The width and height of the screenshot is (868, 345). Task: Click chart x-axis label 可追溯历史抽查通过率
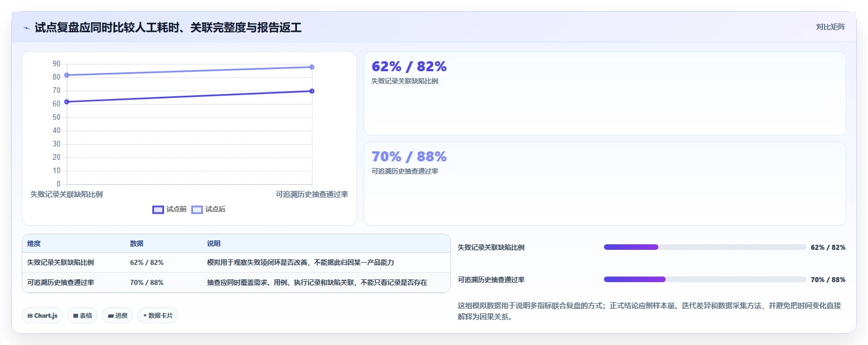point(312,194)
